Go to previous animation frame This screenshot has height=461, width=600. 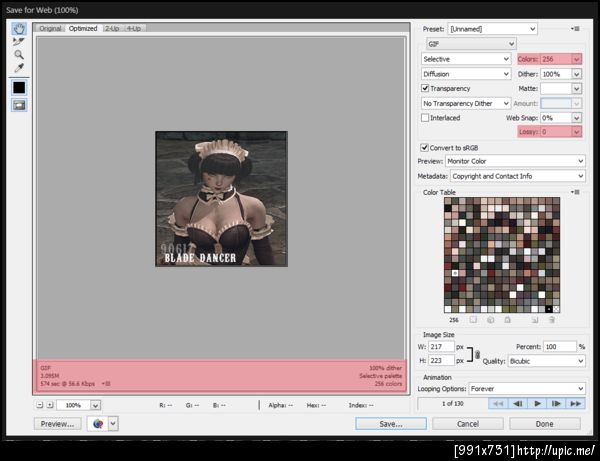click(x=518, y=404)
